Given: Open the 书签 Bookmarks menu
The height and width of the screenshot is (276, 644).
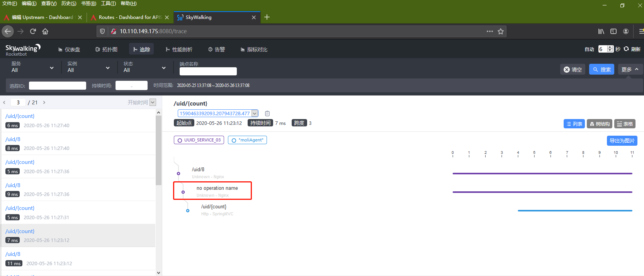Looking at the screenshot, I should click(88, 3).
